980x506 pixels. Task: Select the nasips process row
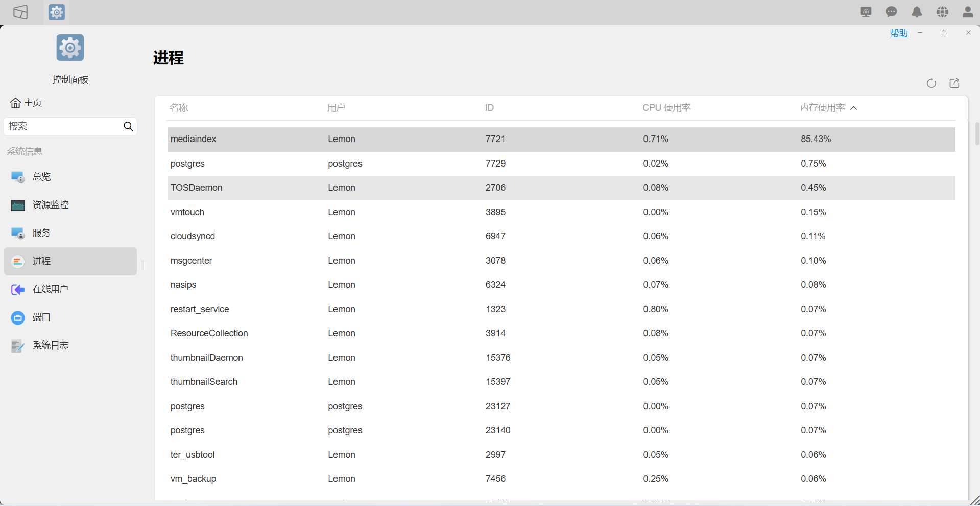pyautogui.click(x=561, y=285)
